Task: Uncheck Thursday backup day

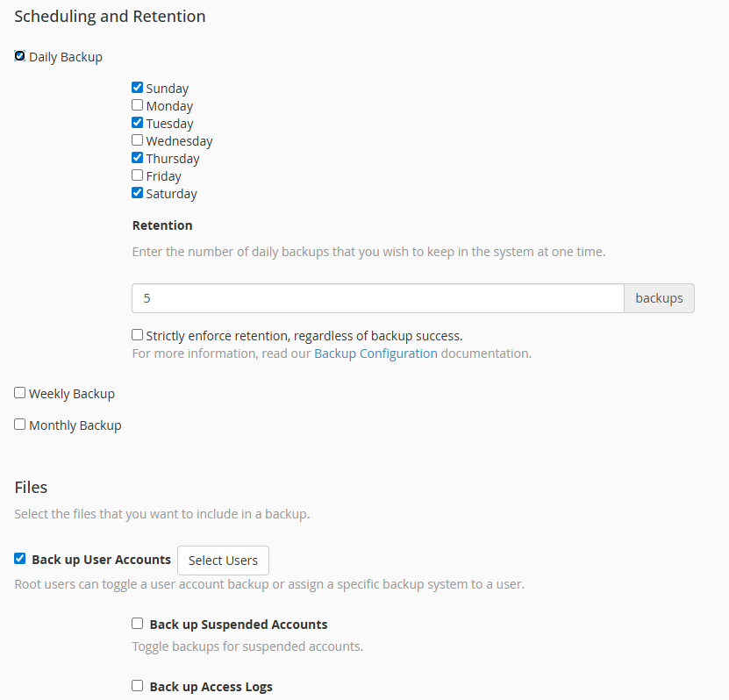Action: (x=137, y=158)
